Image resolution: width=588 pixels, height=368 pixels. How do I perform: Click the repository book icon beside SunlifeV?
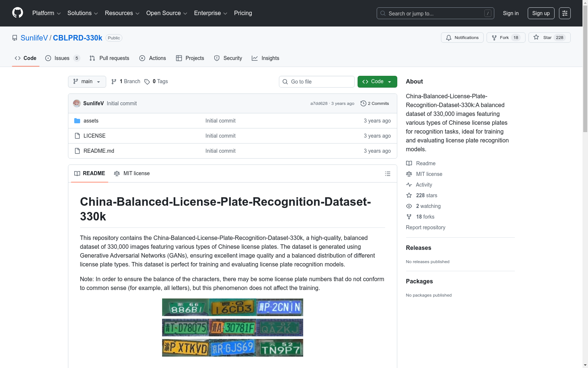coord(15,38)
